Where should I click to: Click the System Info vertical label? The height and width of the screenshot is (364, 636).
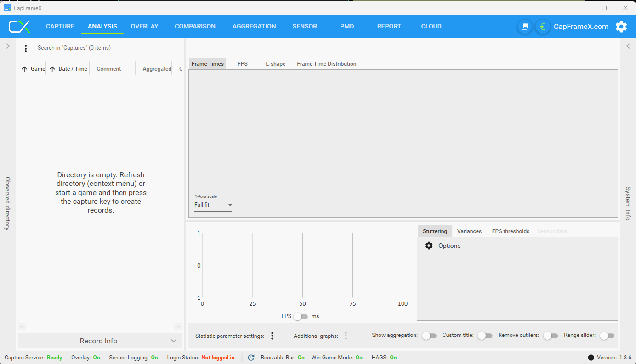(x=628, y=203)
